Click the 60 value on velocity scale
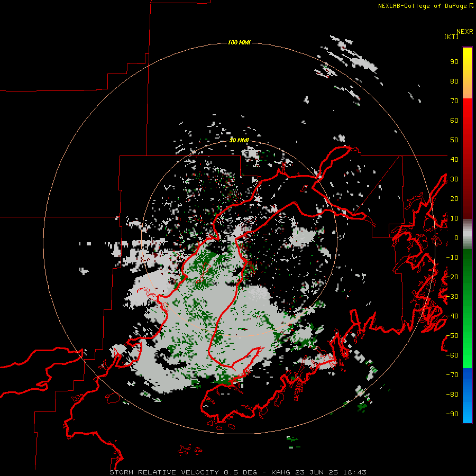This screenshot has height=476, width=476. click(x=454, y=120)
